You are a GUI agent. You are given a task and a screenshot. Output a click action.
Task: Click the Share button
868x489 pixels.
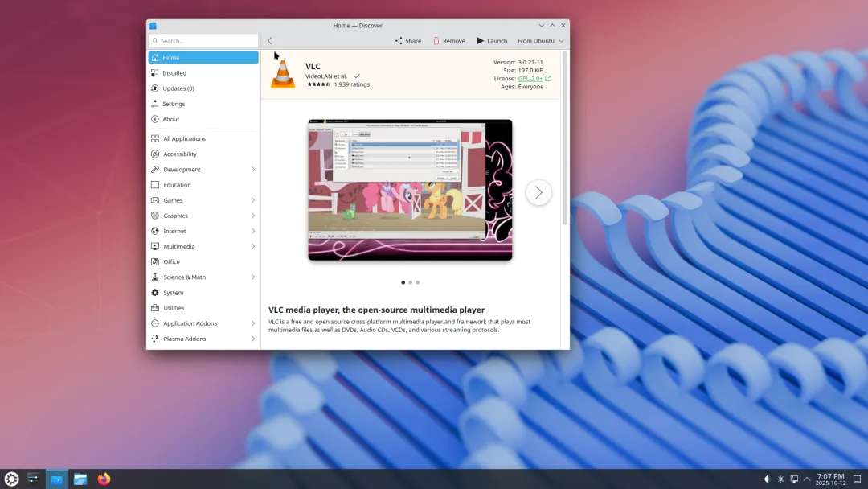pos(408,41)
